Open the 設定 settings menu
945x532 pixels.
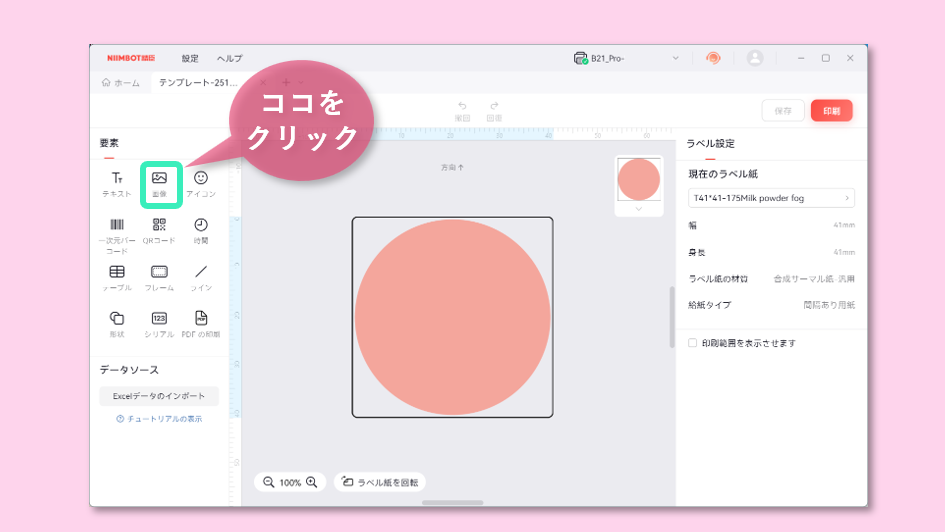pyautogui.click(x=190, y=58)
